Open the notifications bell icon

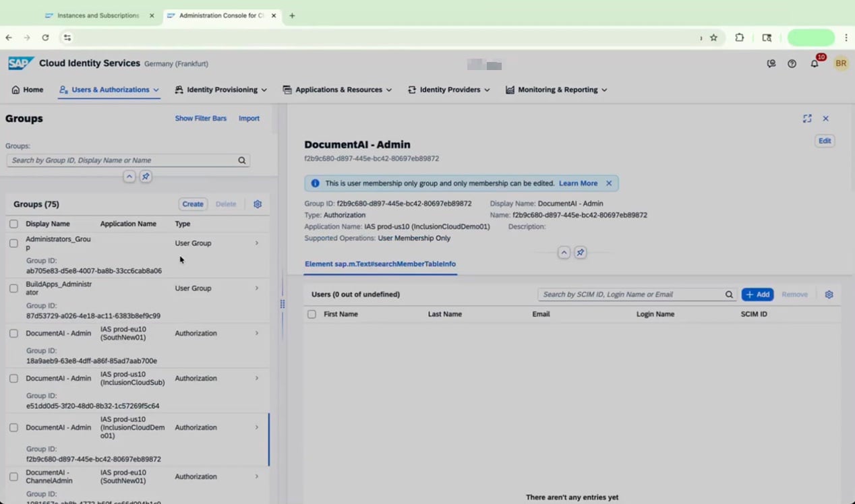(x=815, y=64)
